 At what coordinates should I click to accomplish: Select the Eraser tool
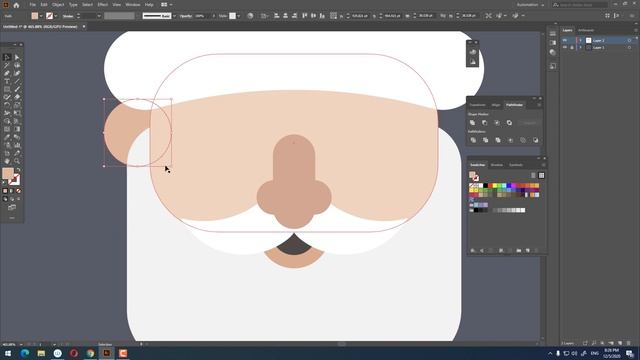click(17, 97)
